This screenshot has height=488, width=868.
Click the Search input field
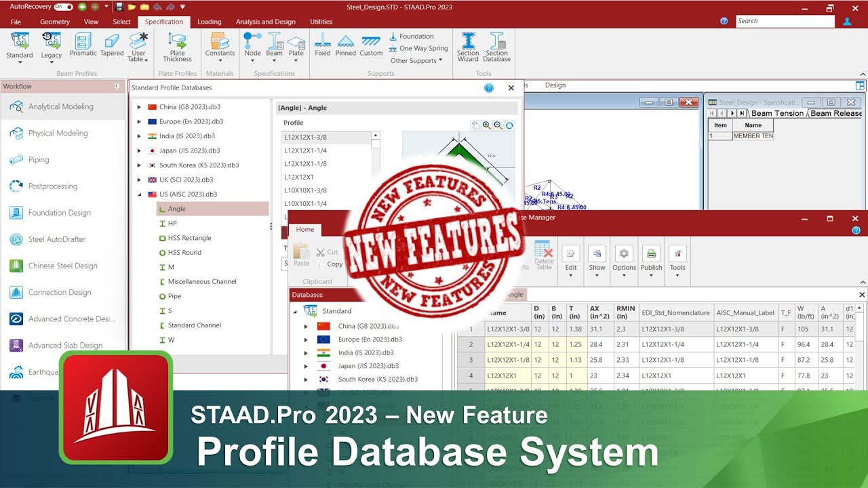[785, 21]
